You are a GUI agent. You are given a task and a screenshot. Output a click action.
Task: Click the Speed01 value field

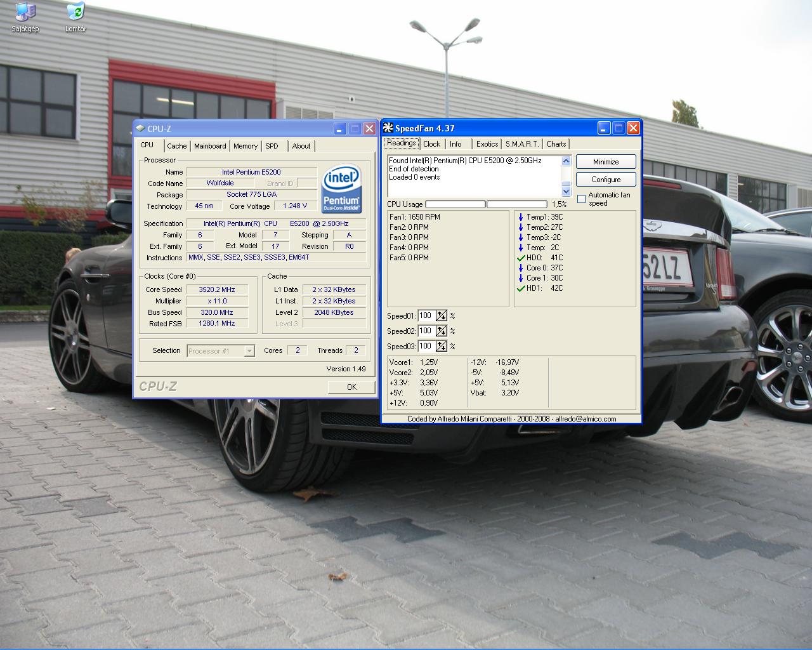[x=426, y=315]
